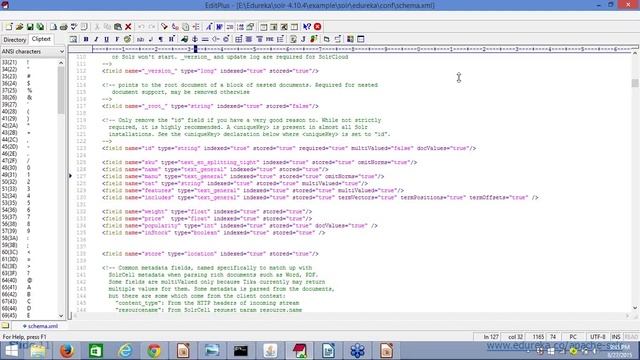This screenshot has width=640, height=360.
Task: Open the ANSI characters dropdown
Action: [x=33, y=52]
